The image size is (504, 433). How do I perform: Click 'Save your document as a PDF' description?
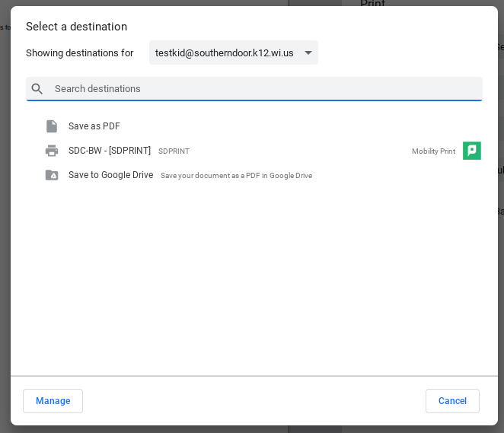(236, 176)
